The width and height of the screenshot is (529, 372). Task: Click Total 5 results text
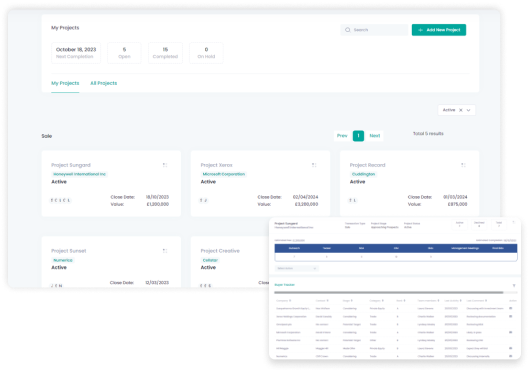click(x=428, y=134)
